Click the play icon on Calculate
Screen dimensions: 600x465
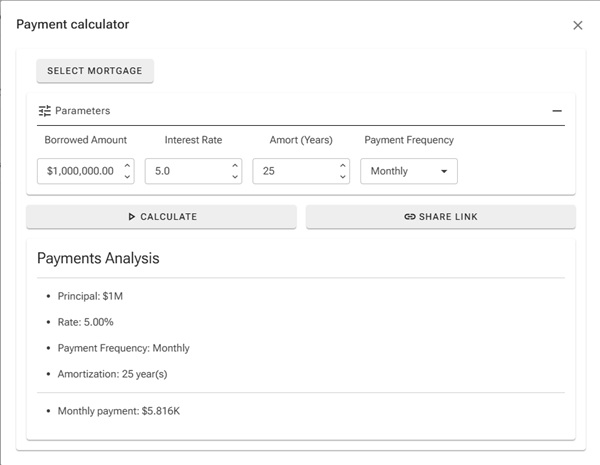pos(131,217)
